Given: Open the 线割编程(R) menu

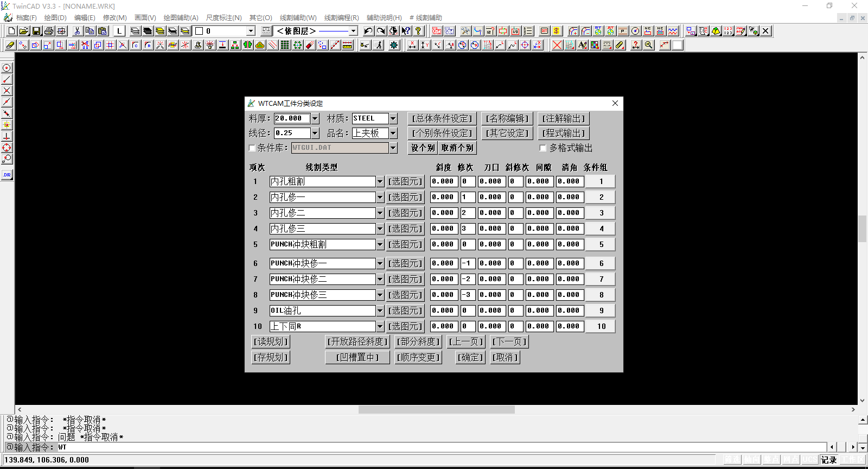Looking at the screenshot, I should click(342, 18).
